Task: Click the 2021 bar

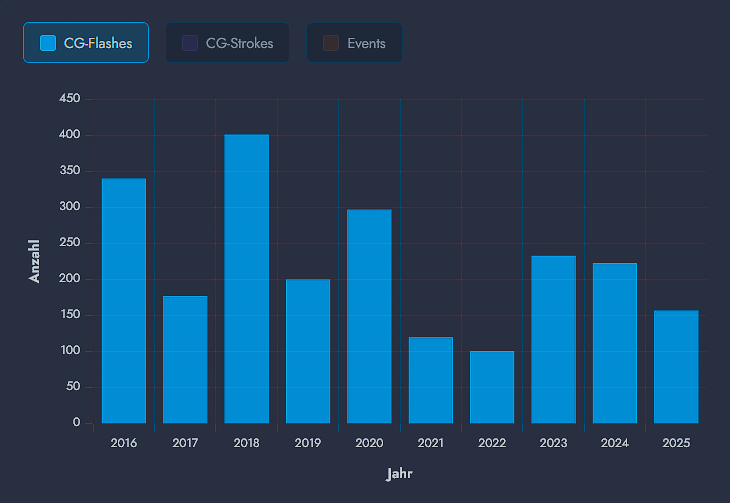Action: click(x=431, y=380)
